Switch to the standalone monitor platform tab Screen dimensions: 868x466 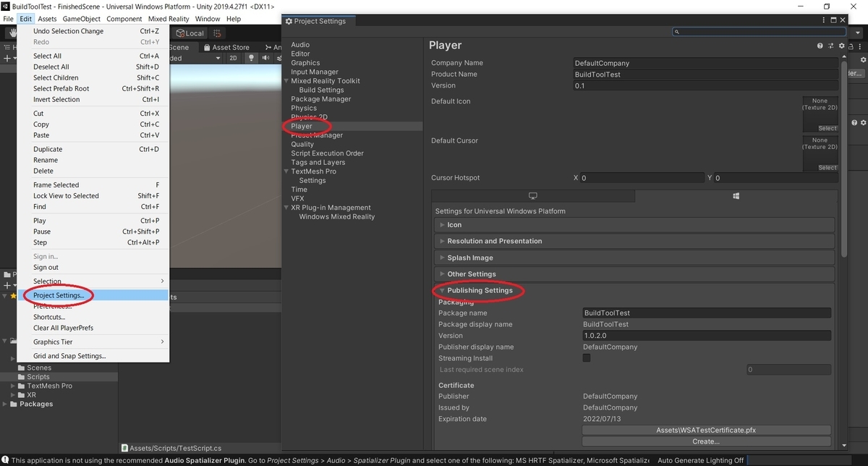coord(533,196)
